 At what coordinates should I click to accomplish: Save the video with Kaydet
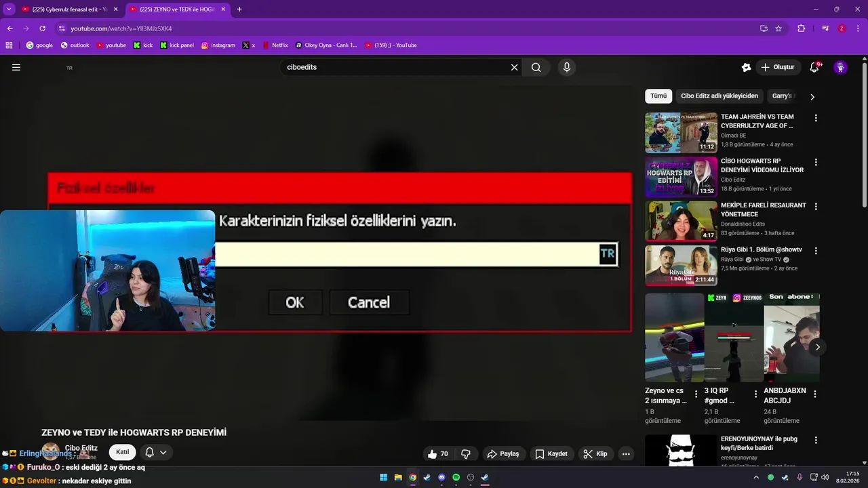click(x=551, y=453)
